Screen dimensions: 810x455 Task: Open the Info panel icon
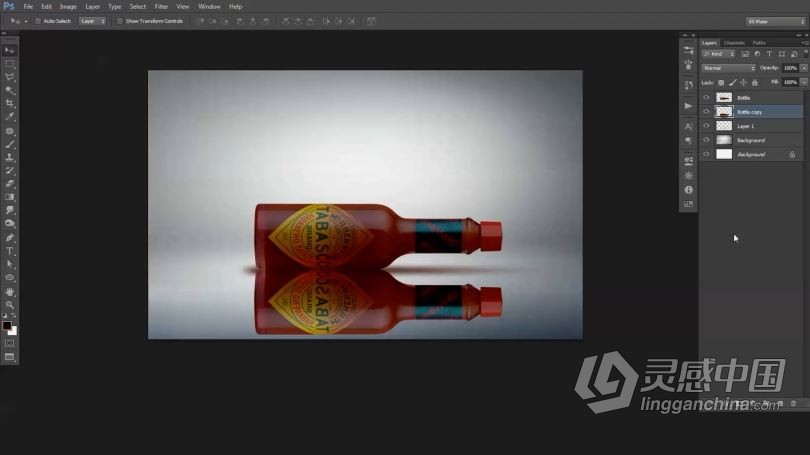688,190
